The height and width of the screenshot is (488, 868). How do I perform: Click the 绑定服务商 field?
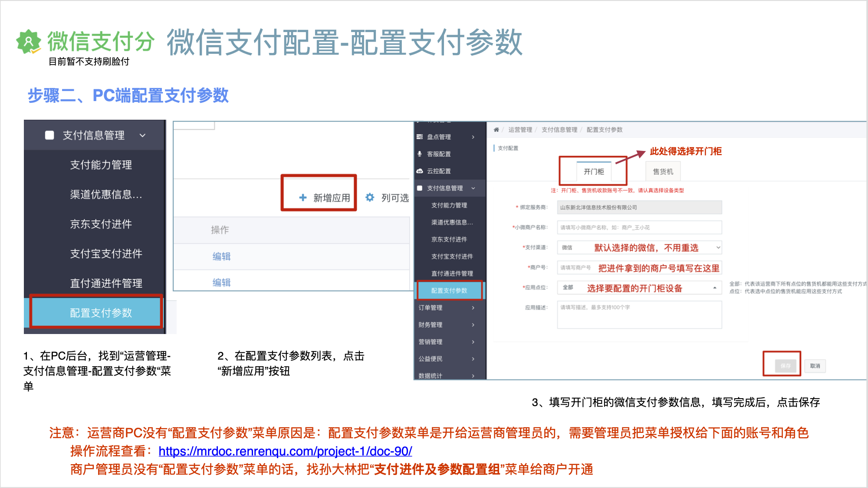[x=639, y=207]
